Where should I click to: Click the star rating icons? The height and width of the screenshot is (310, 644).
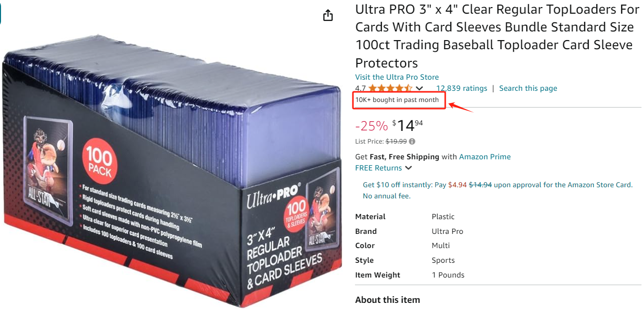(x=390, y=88)
